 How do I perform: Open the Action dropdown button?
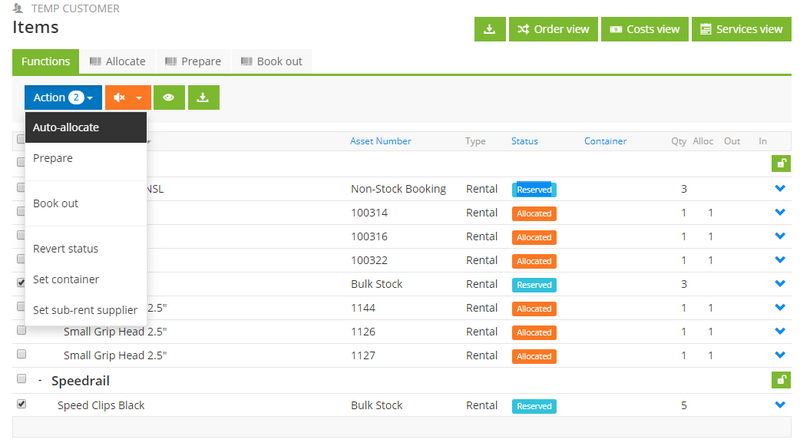(63, 97)
